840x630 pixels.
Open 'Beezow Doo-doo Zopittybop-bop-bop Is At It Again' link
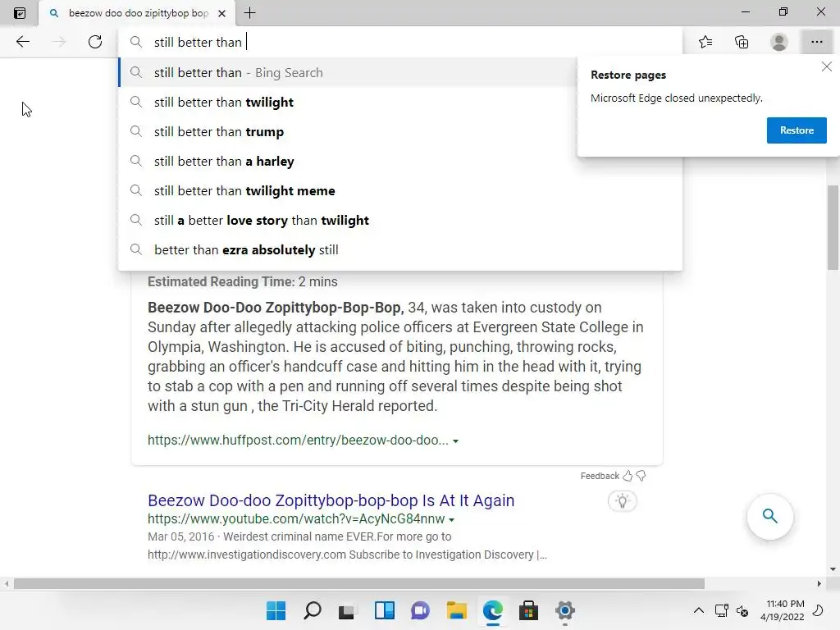(331, 500)
